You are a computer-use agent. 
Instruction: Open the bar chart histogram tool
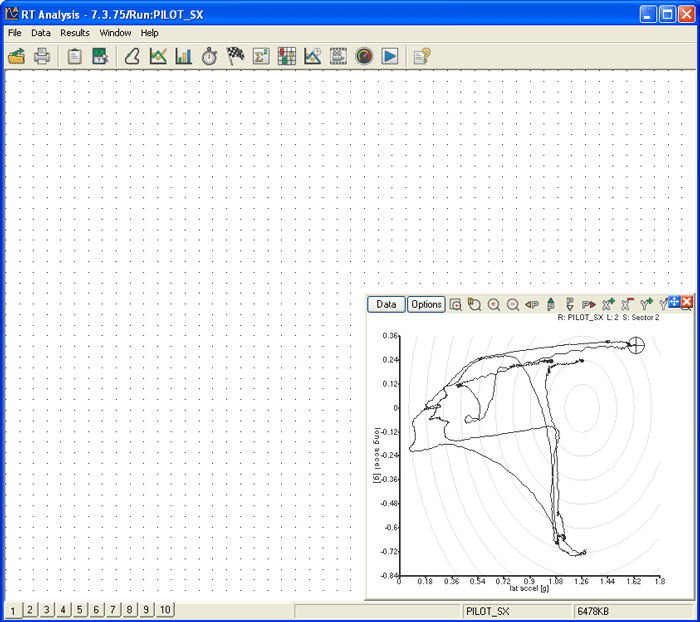point(183,56)
